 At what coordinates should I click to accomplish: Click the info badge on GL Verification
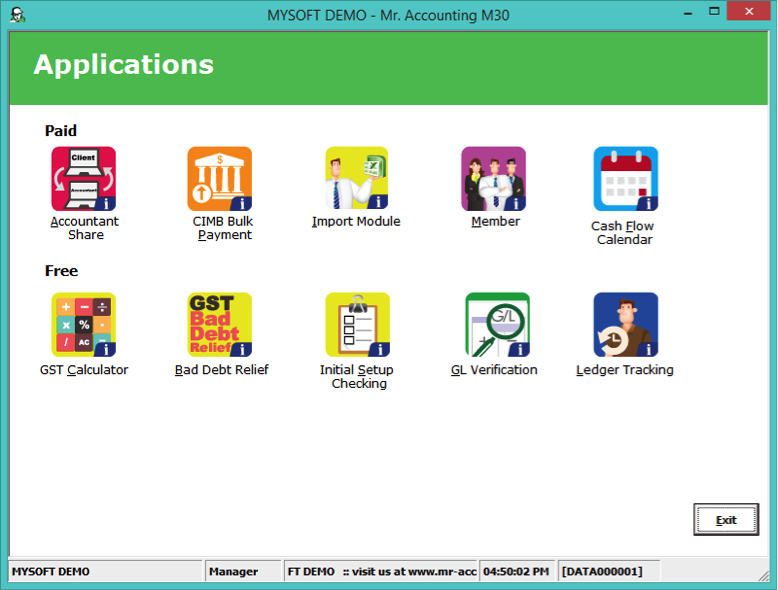coord(519,349)
